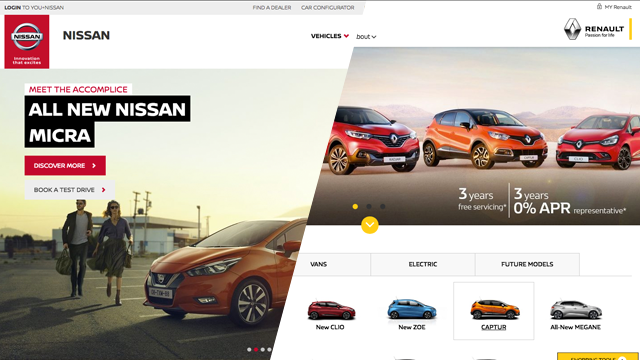Click the Renault diamond logo

[x=572, y=29]
